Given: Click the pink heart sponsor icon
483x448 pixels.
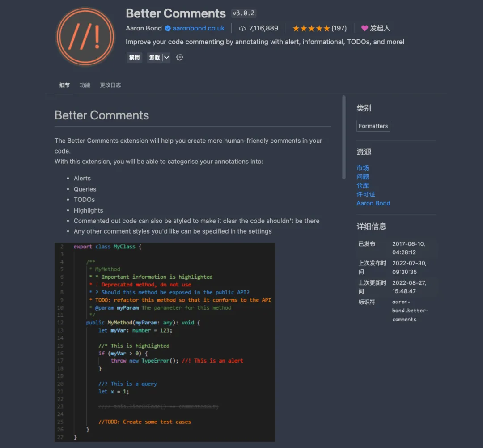Looking at the screenshot, I should click(364, 28).
